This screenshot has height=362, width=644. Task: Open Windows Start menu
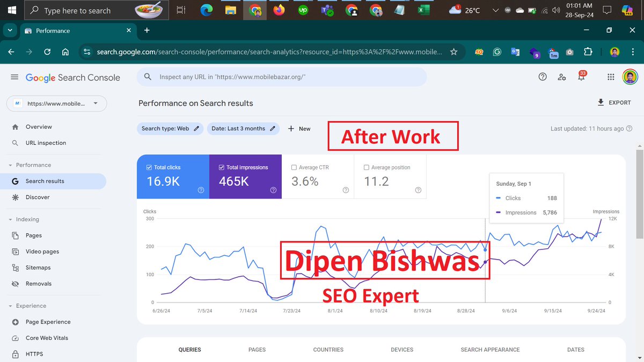pos(11,10)
